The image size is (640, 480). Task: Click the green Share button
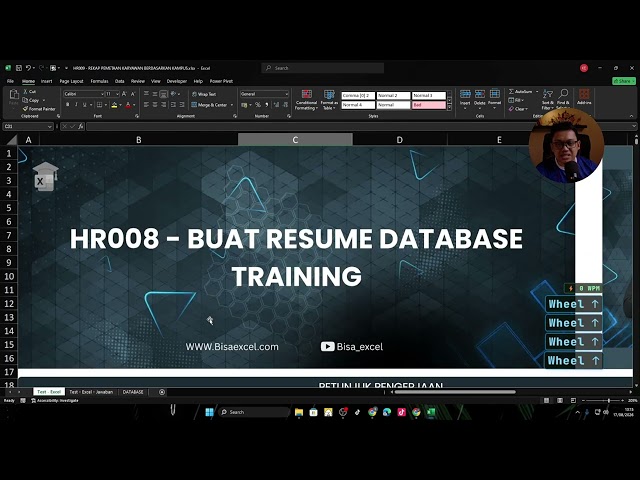(x=624, y=81)
